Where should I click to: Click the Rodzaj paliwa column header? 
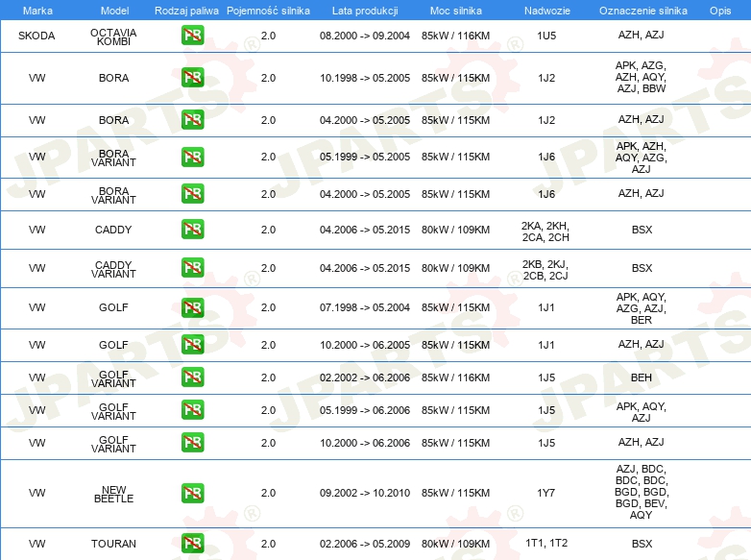pos(186,11)
